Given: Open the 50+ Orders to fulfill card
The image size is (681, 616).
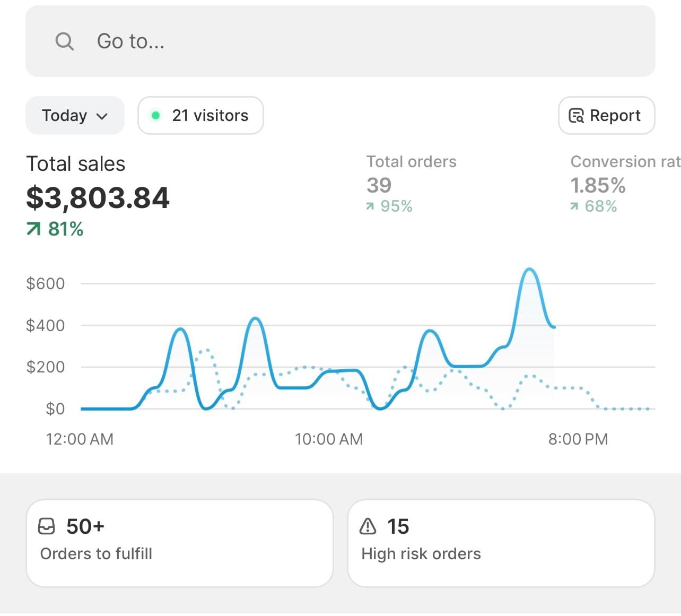Looking at the screenshot, I should 179,543.
